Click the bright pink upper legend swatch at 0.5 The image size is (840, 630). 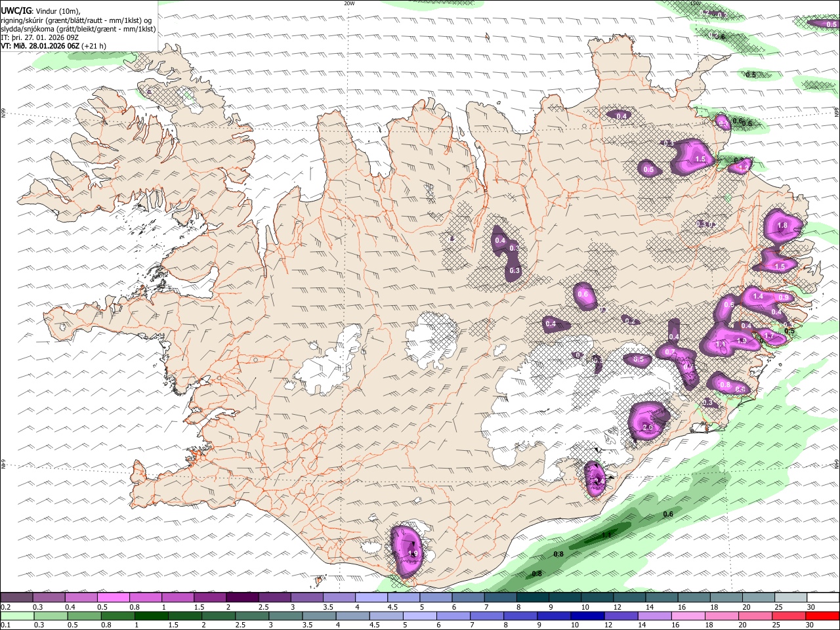(113, 598)
